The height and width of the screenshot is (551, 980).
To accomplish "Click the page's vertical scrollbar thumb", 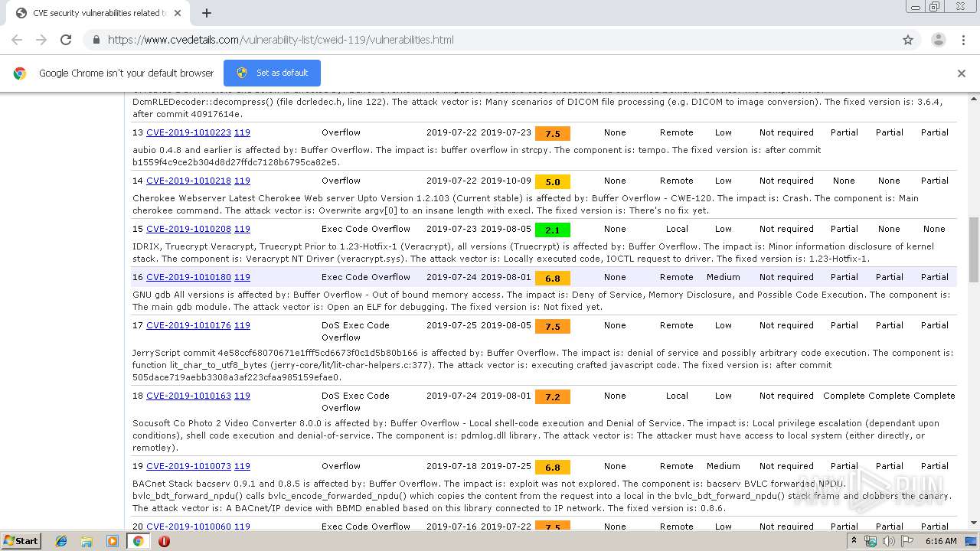I will pos(974,249).
